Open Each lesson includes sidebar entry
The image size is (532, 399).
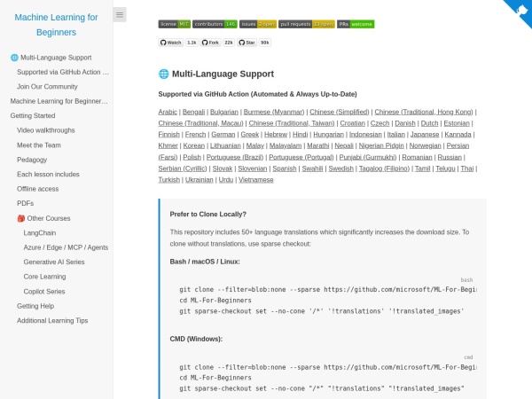[x=48, y=175]
